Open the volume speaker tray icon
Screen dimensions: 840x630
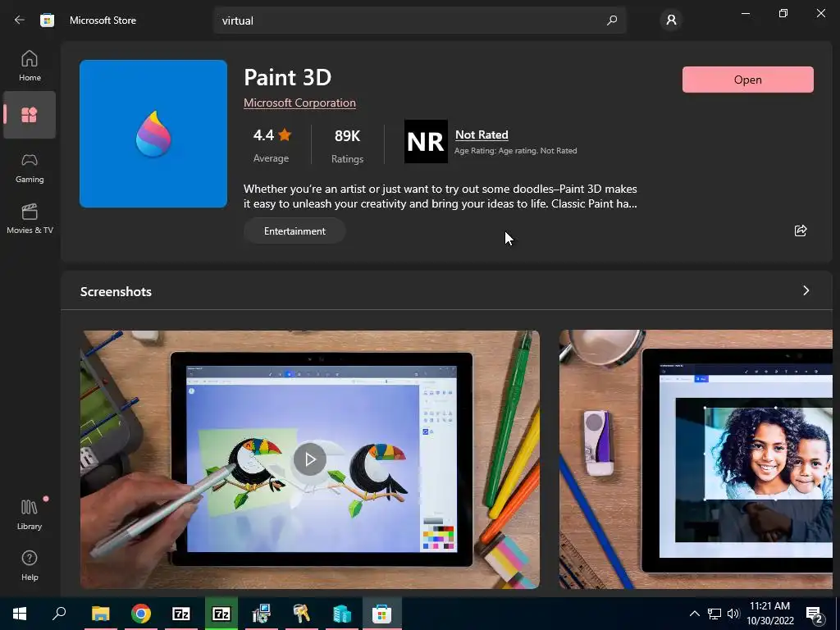tap(733, 614)
